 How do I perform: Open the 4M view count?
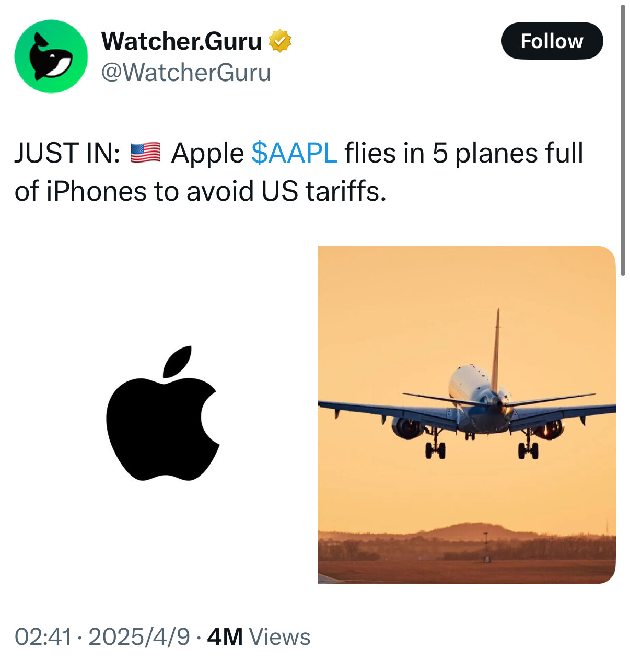click(225, 637)
